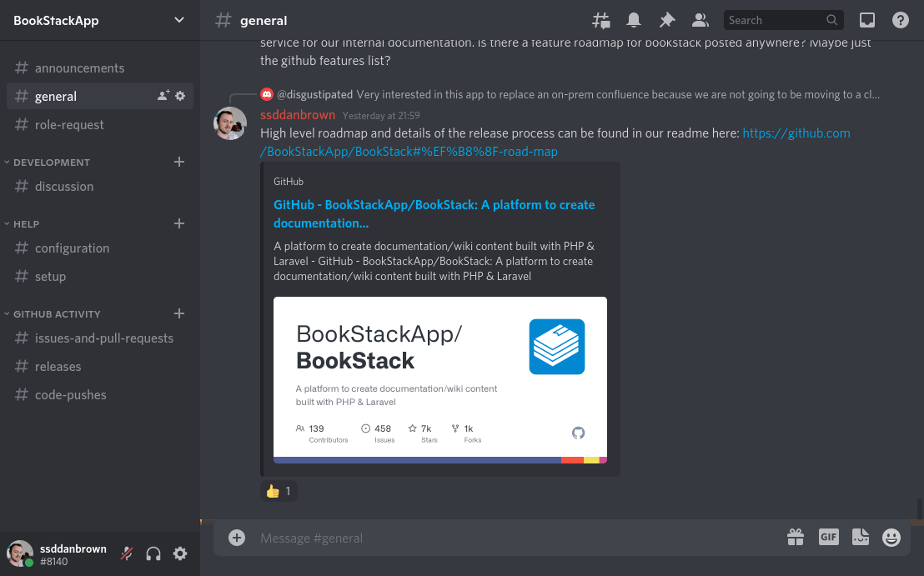Click the GitHub logo in preview image

[x=578, y=433]
